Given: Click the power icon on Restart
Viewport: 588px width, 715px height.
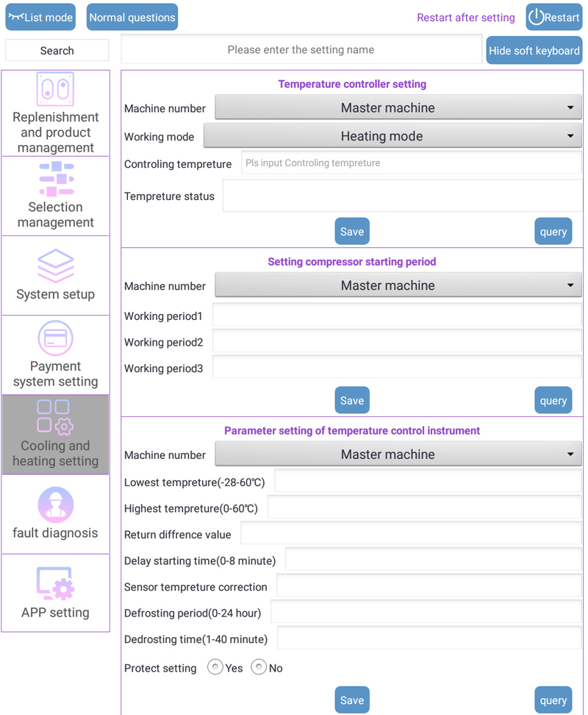Looking at the screenshot, I should pos(536,17).
